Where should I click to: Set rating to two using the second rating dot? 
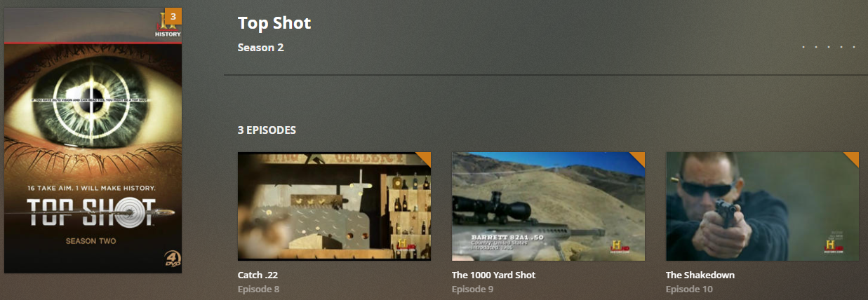point(817,48)
